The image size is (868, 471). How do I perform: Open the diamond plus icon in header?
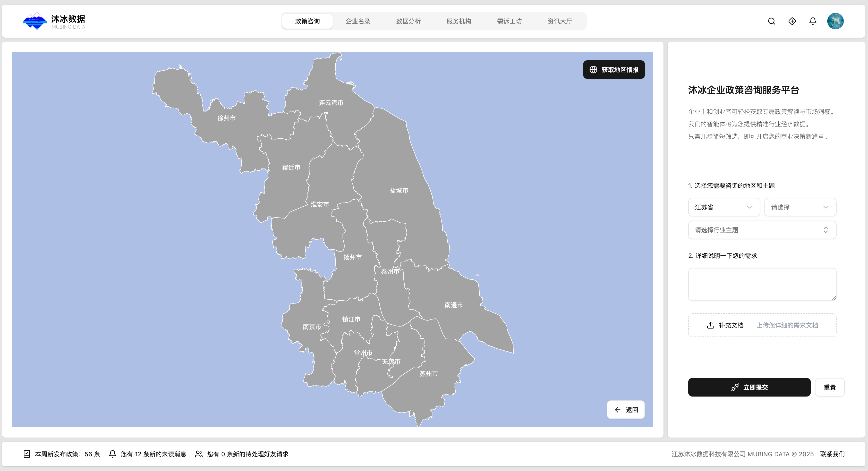tap(792, 21)
